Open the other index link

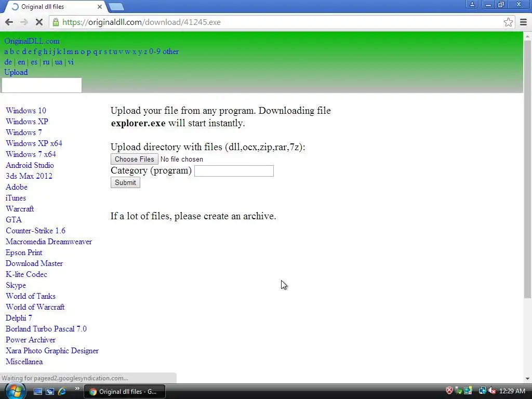tap(170, 51)
